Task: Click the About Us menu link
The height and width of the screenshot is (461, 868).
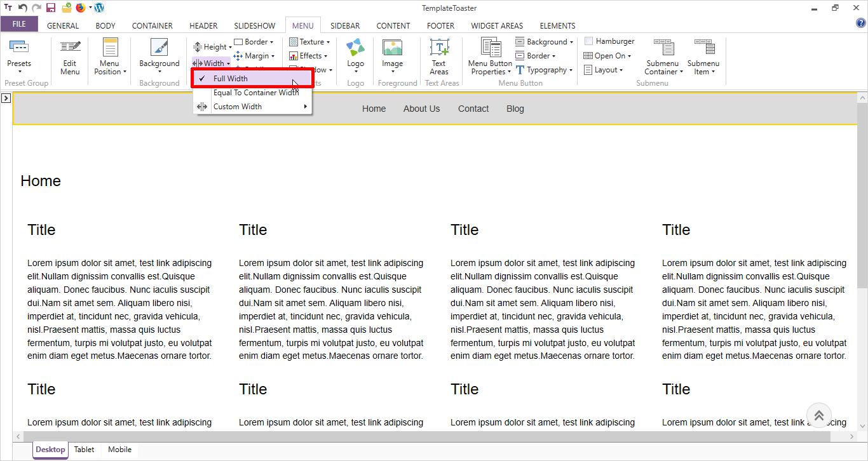Action: 421,109
